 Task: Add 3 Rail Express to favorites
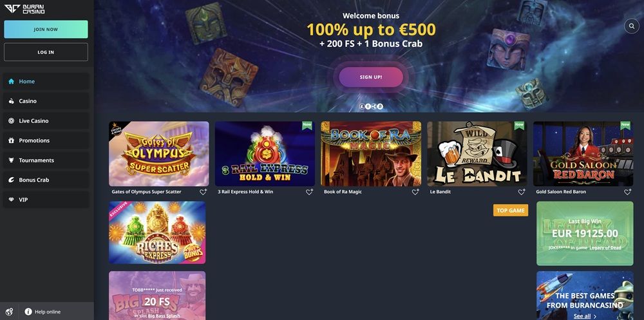[x=309, y=192]
